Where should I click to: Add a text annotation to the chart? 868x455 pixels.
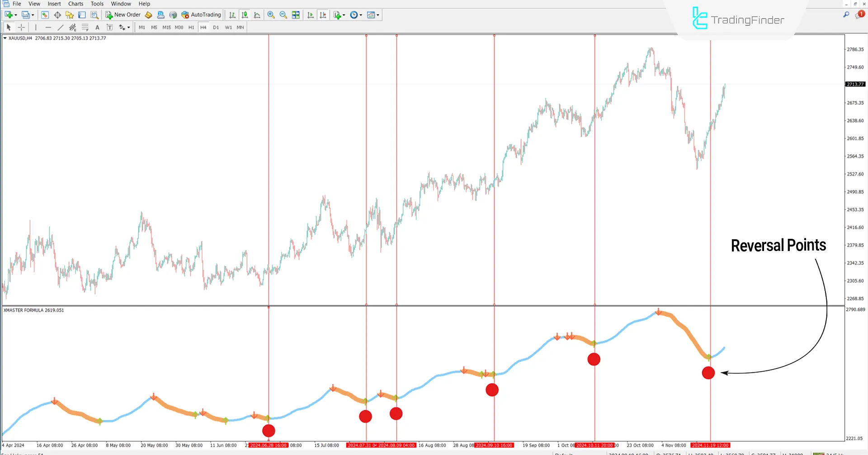pyautogui.click(x=98, y=27)
